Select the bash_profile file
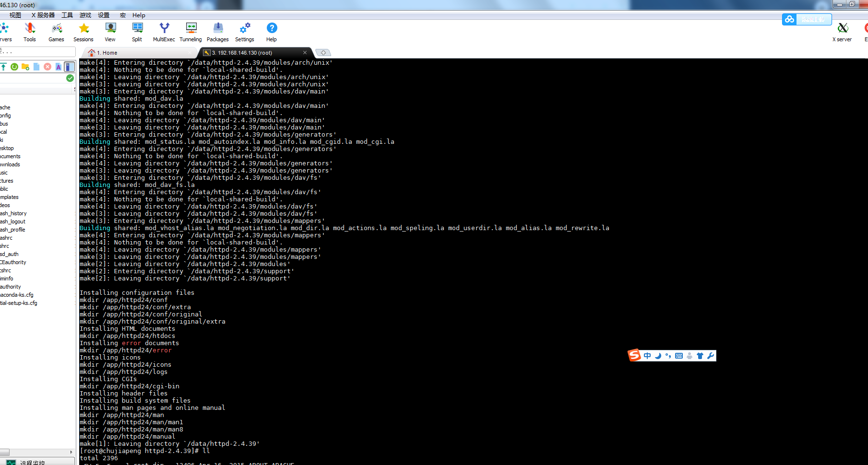The image size is (868, 465). (12, 230)
